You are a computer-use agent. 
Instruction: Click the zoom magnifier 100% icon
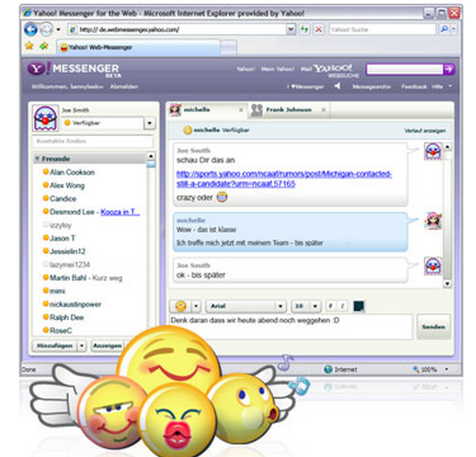point(416,369)
